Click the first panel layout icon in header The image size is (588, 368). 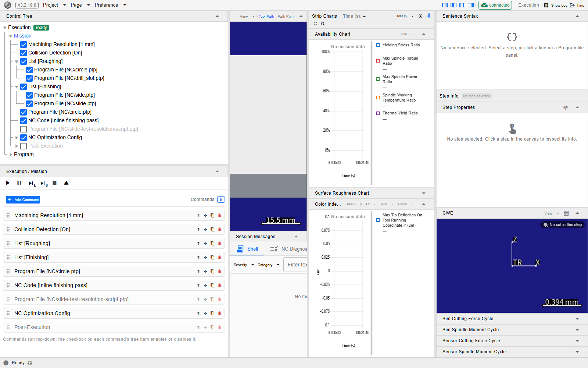(445, 5)
